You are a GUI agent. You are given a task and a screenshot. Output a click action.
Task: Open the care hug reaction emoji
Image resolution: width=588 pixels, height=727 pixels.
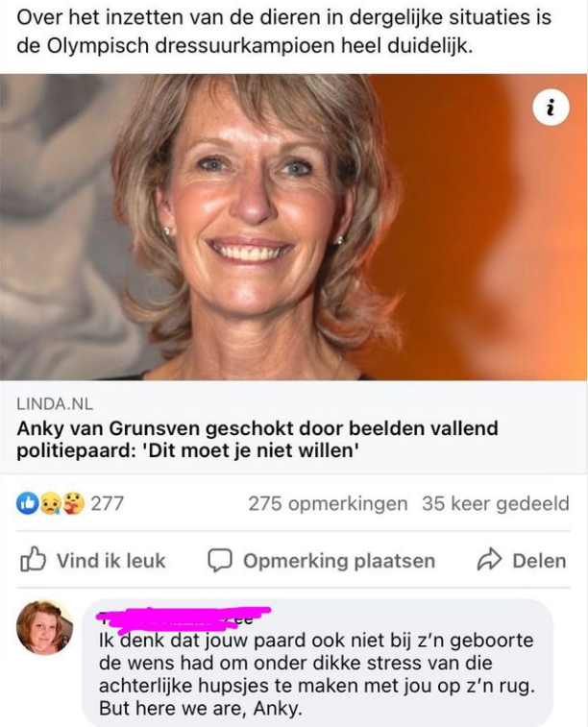point(73,504)
